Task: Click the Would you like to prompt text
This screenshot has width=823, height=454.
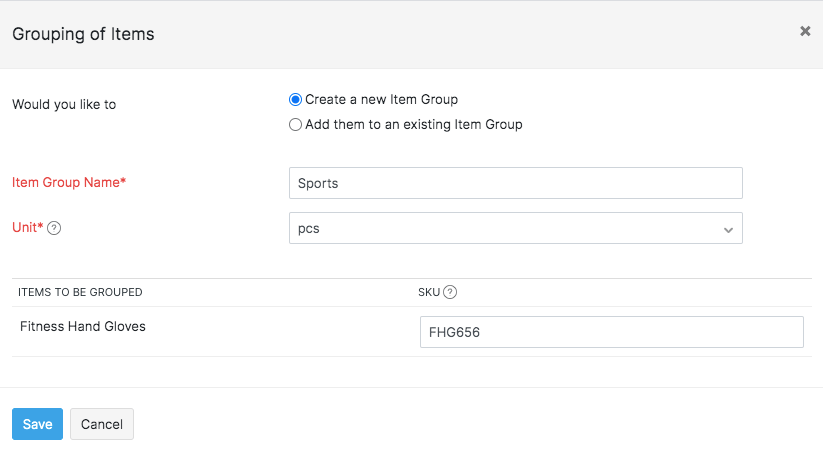Action: [64, 104]
